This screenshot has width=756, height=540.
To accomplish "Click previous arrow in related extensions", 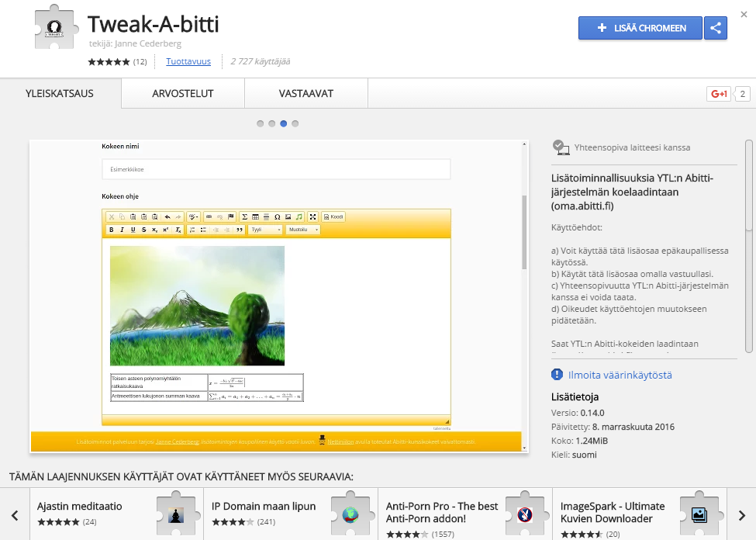I will coord(15,515).
